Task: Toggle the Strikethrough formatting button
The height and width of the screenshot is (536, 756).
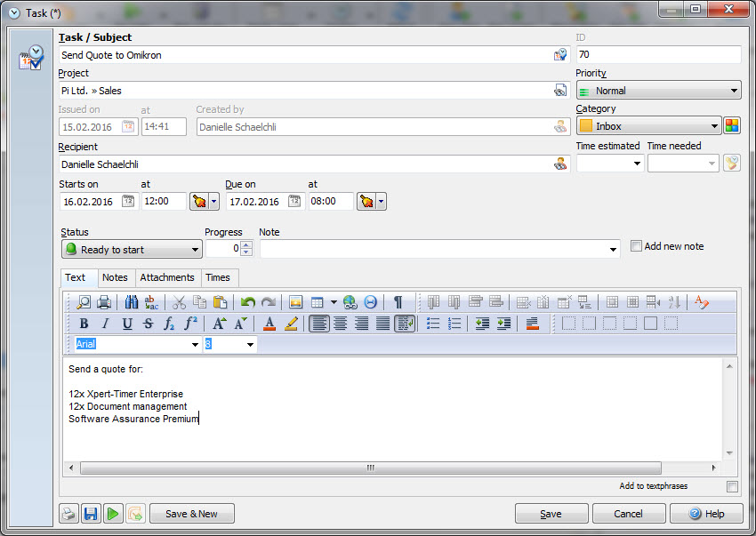Action: 148,324
